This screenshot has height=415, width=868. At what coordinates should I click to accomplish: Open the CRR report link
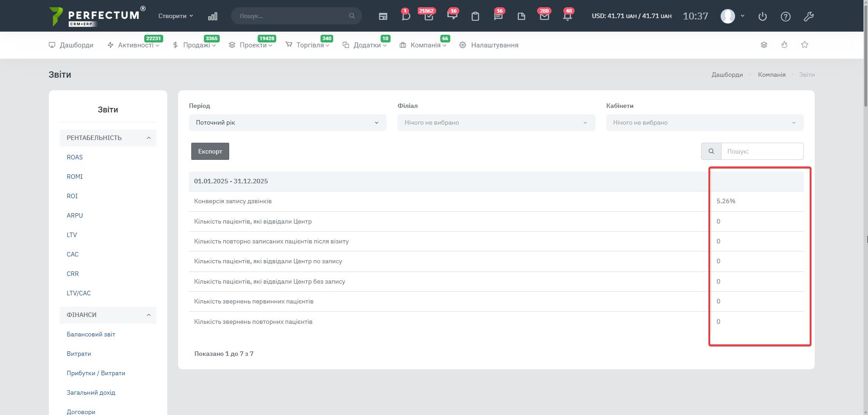(73, 274)
